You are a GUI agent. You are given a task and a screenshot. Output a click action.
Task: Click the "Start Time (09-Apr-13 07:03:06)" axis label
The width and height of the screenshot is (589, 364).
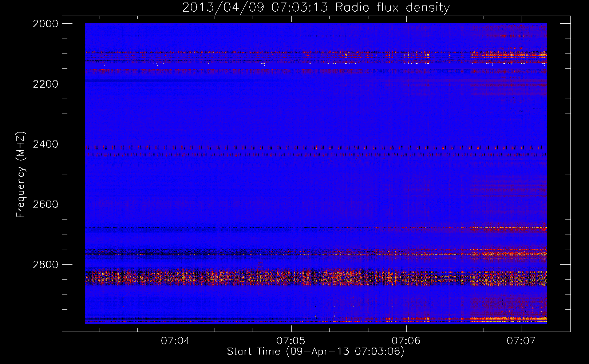tap(316, 352)
